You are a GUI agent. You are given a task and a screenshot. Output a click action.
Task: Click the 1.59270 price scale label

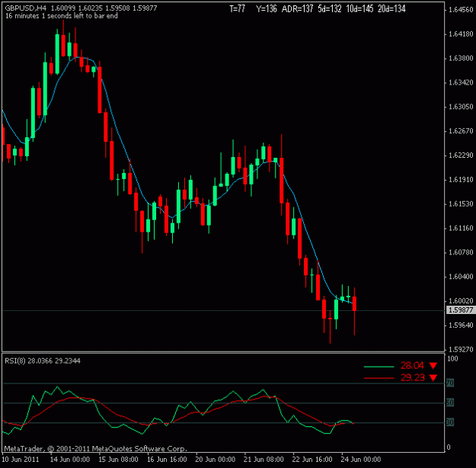pos(461,350)
